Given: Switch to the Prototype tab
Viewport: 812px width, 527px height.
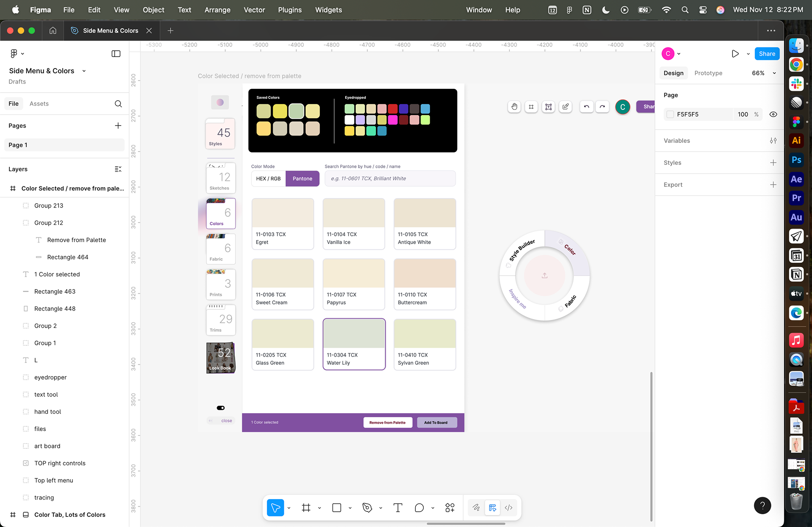Looking at the screenshot, I should pyautogui.click(x=708, y=73).
